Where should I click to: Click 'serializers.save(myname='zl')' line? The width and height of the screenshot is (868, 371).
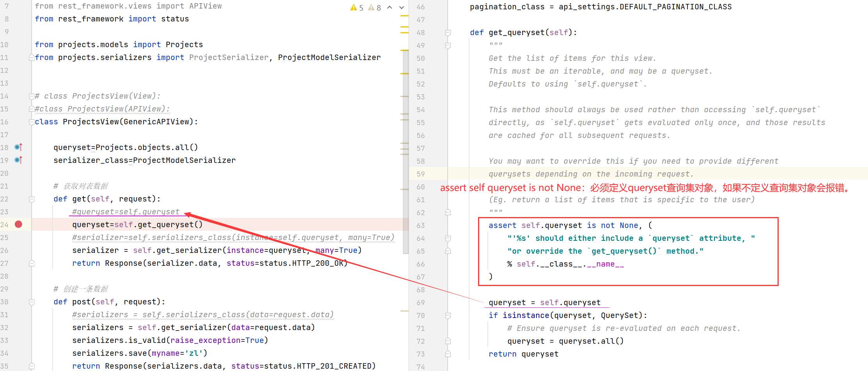(x=140, y=353)
